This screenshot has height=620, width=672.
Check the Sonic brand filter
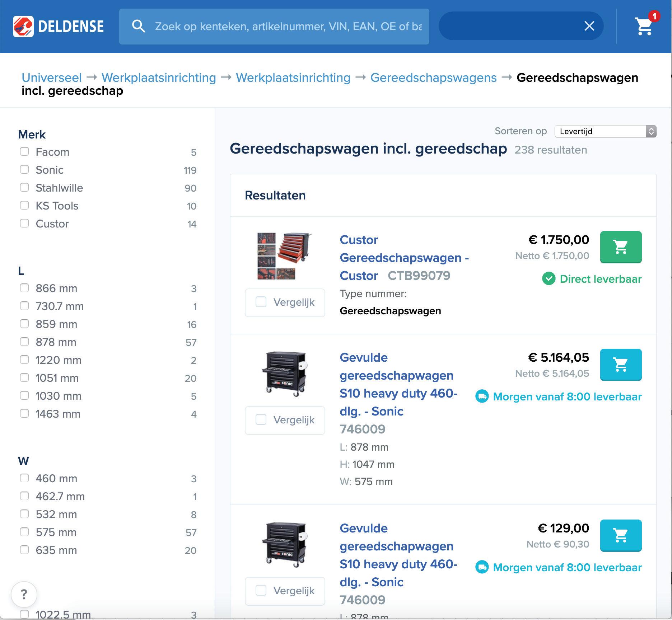24,169
